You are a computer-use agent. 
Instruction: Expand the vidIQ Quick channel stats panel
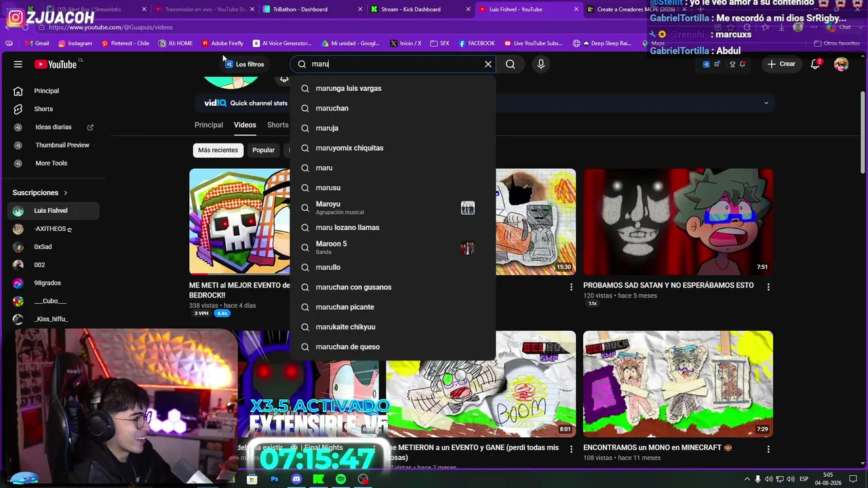pos(766,103)
